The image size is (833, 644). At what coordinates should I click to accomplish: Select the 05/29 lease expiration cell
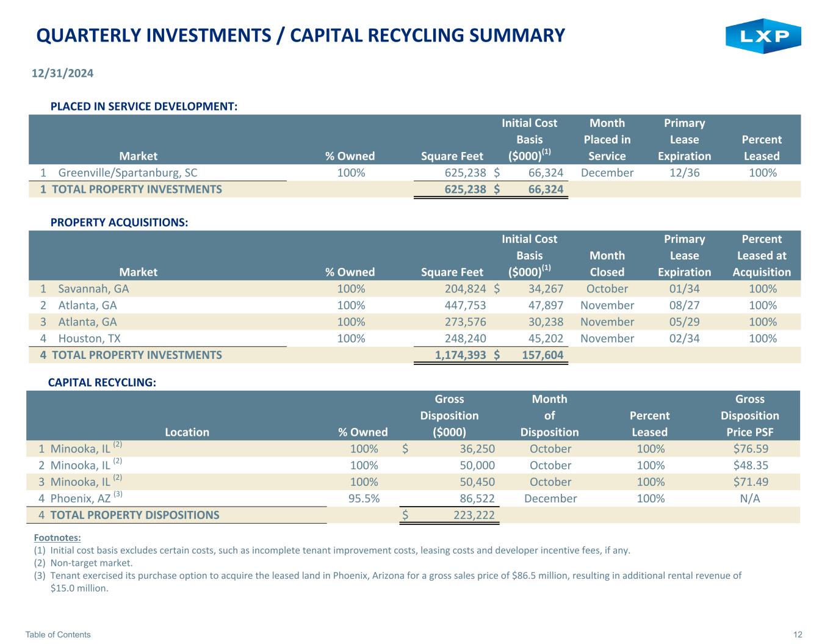pyautogui.click(x=684, y=322)
